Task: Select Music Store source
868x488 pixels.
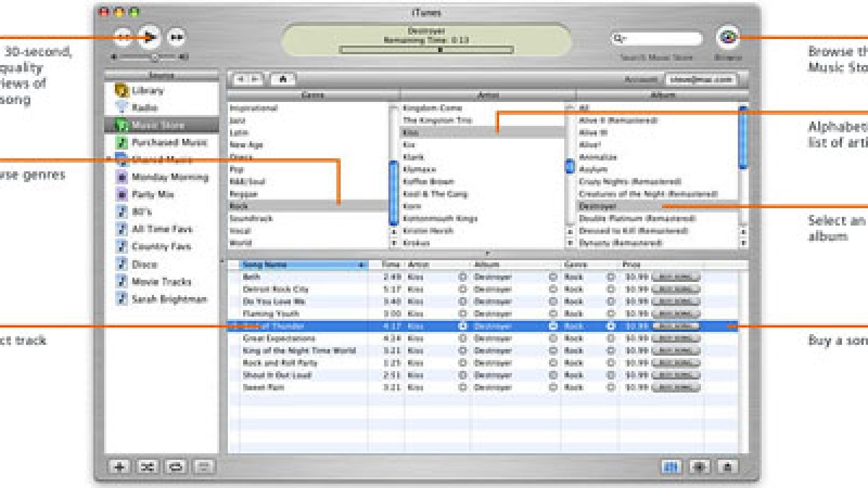Action: (161, 125)
